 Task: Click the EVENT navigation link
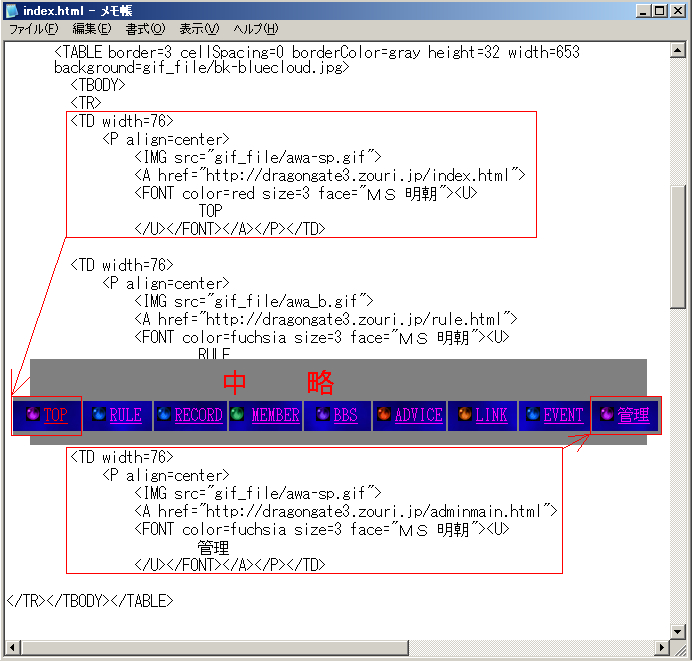[563, 415]
